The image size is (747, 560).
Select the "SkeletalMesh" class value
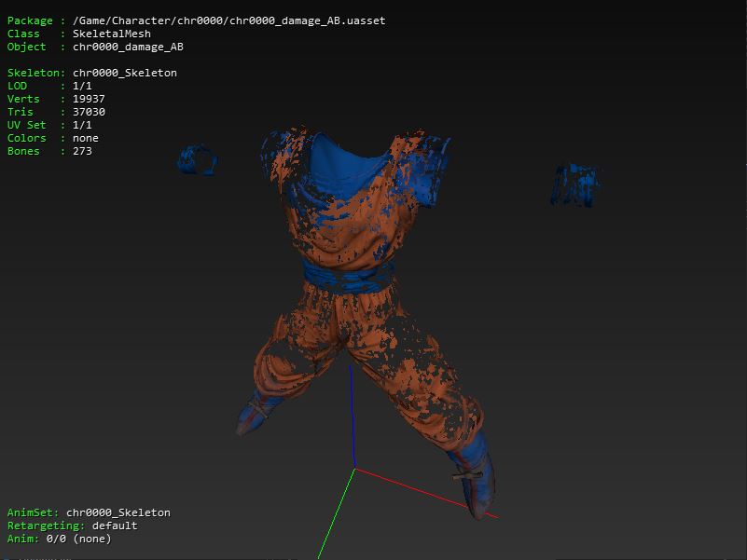112,34
